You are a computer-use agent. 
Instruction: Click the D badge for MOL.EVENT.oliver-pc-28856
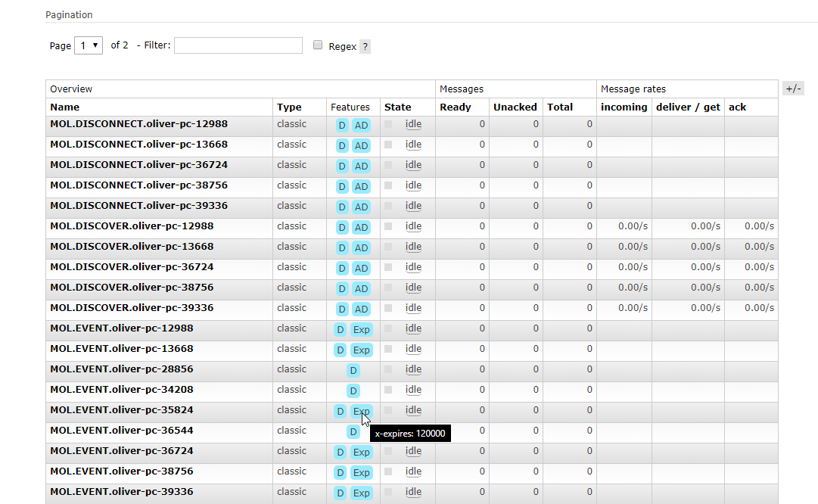tap(353, 371)
